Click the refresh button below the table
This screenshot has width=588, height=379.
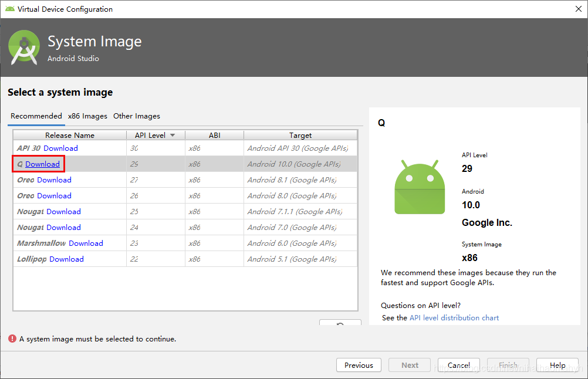[340, 324]
